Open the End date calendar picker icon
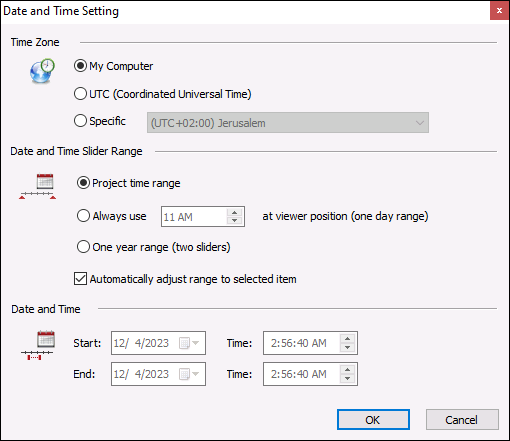Screen dimensions: 510x441 (x=189, y=374)
